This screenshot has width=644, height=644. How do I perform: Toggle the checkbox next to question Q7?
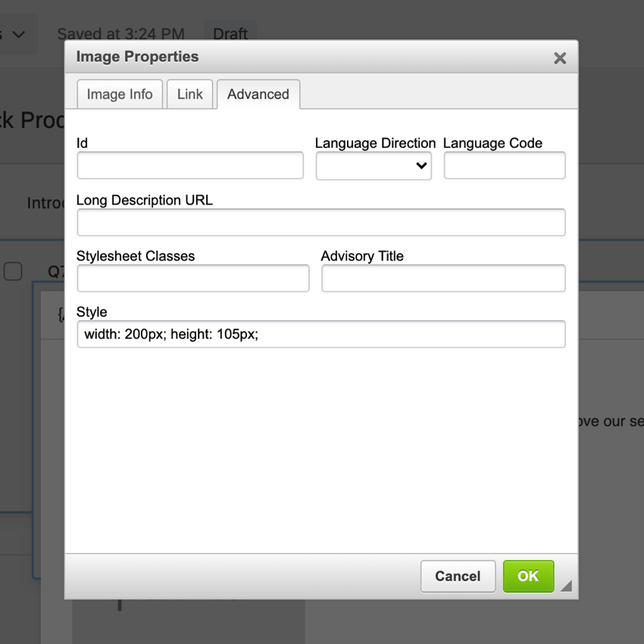click(x=12, y=271)
